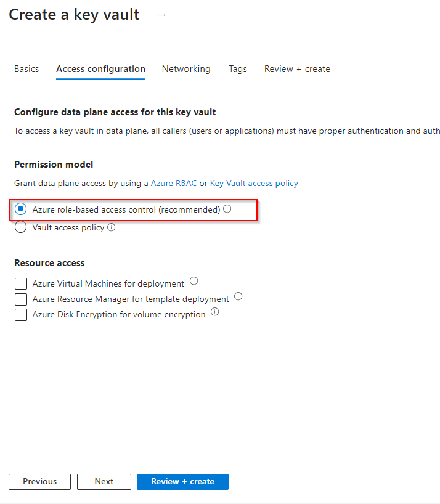
Task: Click info icon for Azure Resource Manager option
Action: point(238,296)
